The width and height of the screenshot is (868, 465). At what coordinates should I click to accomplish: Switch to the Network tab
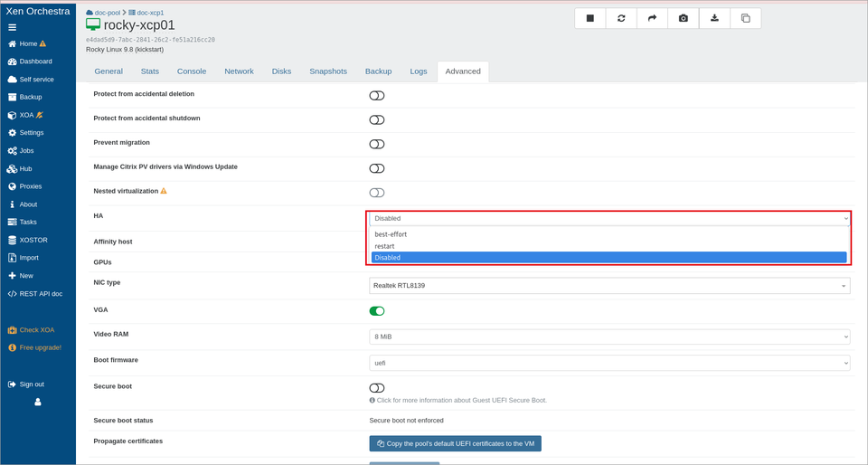pos(239,71)
